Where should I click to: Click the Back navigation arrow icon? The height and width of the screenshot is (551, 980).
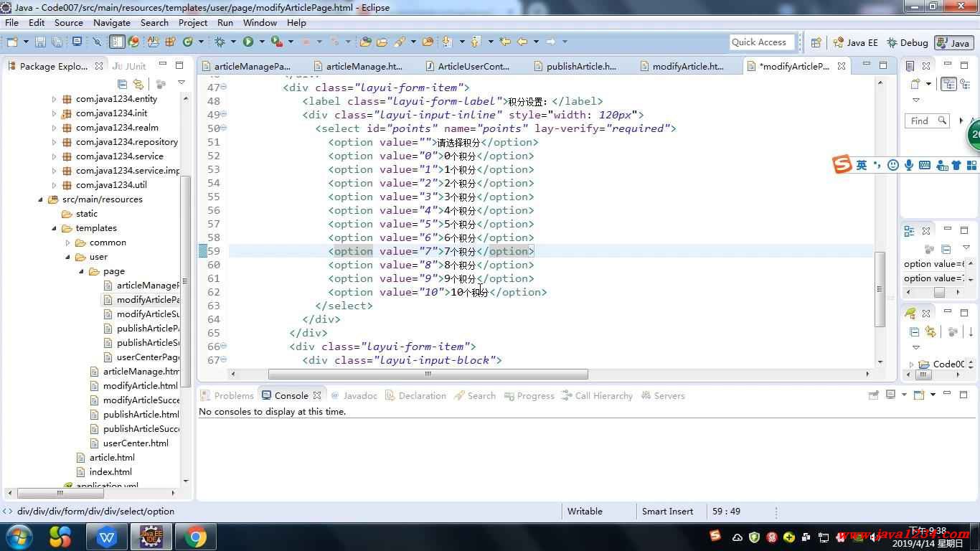coord(522,42)
